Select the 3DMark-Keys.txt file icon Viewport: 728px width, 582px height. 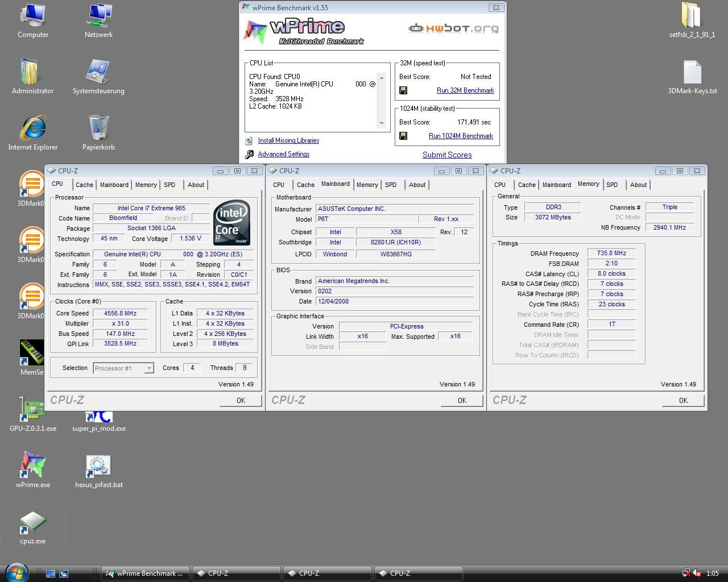[x=692, y=77]
